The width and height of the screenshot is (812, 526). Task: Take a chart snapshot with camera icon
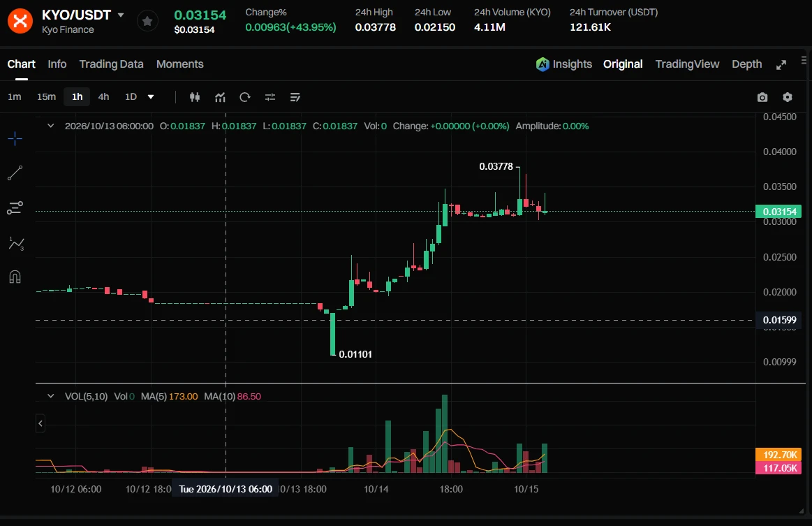click(762, 97)
